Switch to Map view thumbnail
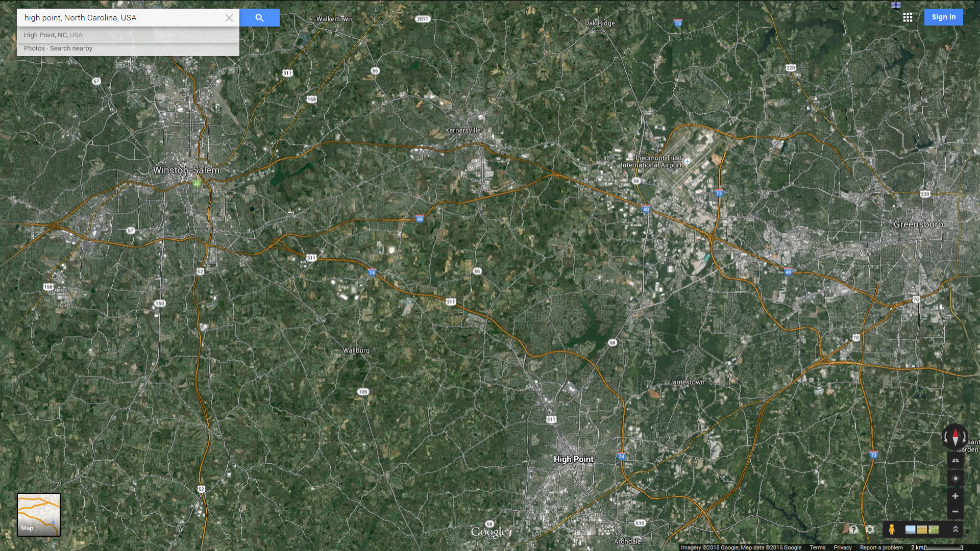The width and height of the screenshot is (980, 551). click(x=39, y=515)
